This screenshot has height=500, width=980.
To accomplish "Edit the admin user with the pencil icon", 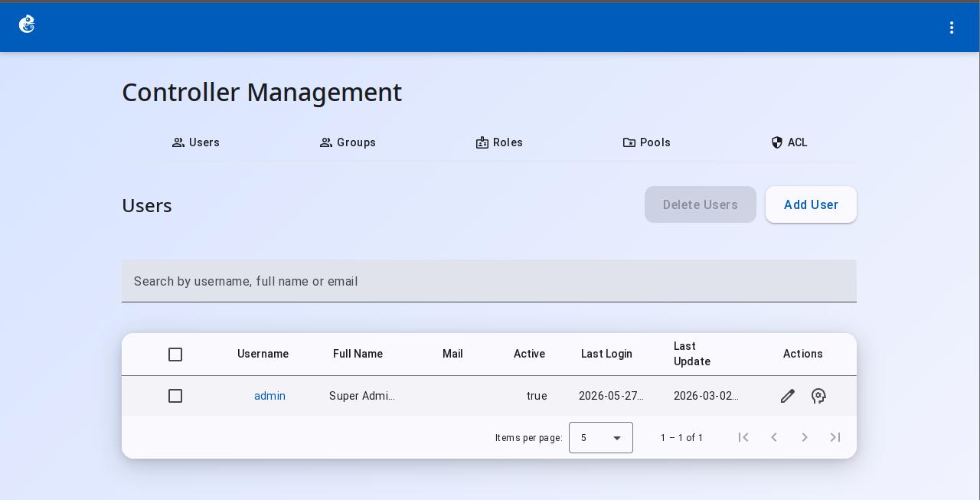I will 788,396.
